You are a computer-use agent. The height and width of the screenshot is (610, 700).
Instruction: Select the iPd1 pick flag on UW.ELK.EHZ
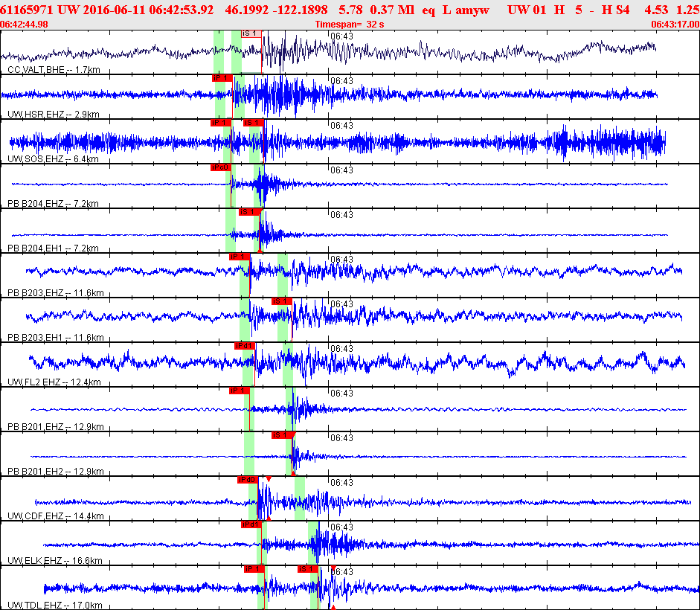(251, 524)
